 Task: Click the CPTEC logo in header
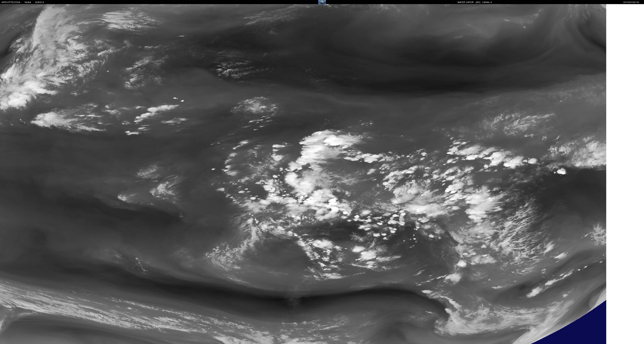click(322, 2)
